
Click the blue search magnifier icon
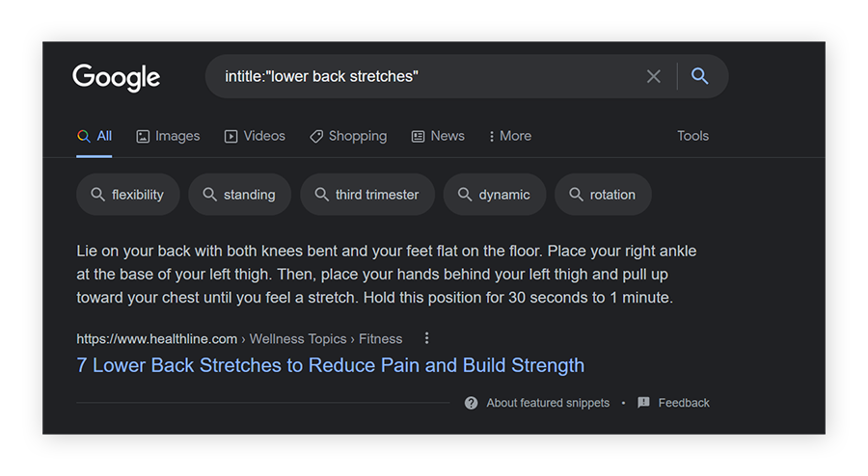[x=700, y=76]
